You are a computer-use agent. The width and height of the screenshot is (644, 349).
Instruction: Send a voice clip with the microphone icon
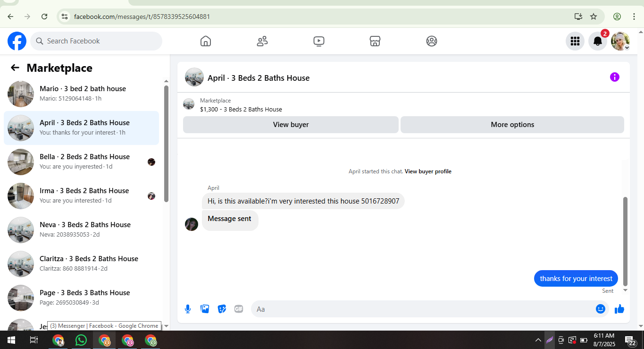coord(188,309)
